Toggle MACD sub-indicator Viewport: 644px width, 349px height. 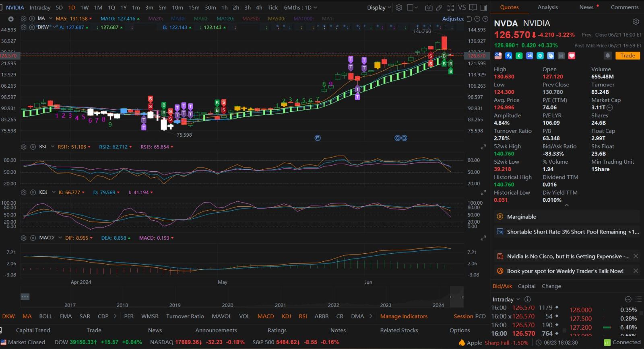pyautogui.click(x=266, y=316)
